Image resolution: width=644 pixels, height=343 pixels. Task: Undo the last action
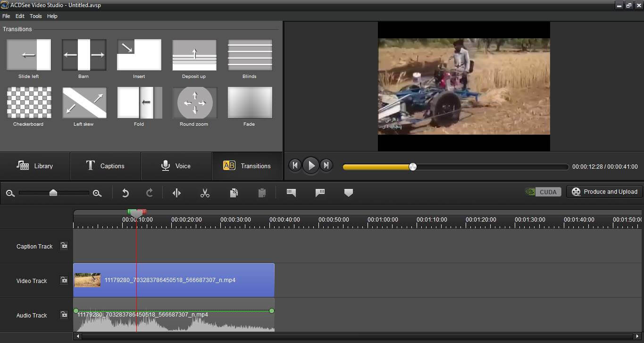tap(125, 193)
